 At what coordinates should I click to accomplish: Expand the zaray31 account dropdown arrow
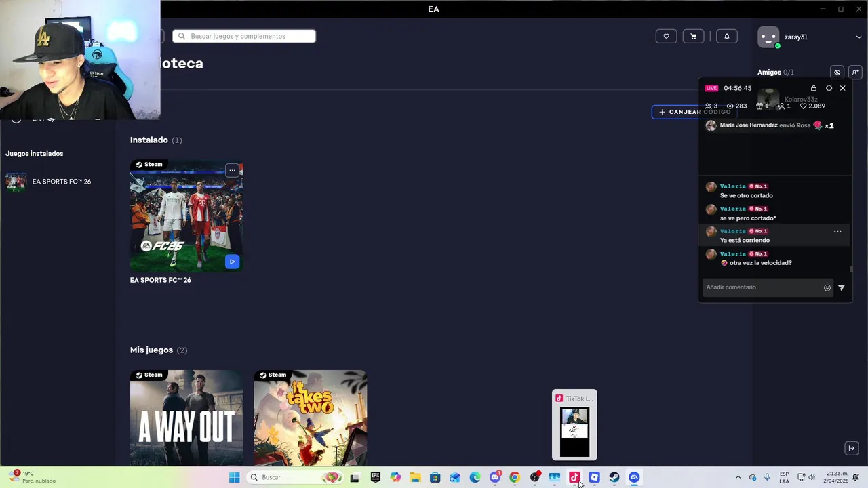click(859, 37)
